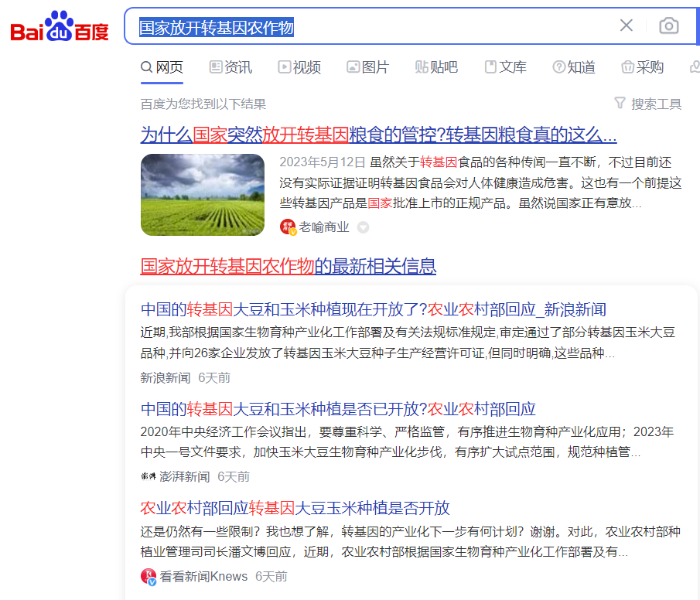Viewport: 700px width, 600px height.
Task: Go to the 文库 tab
Action: (505, 67)
